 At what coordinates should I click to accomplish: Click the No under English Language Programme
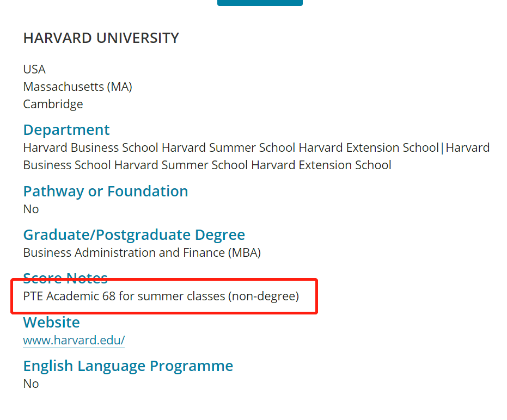tap(31, 384)
